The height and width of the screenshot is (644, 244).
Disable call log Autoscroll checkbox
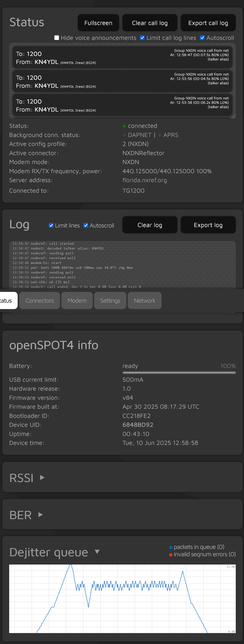(202, 38)
